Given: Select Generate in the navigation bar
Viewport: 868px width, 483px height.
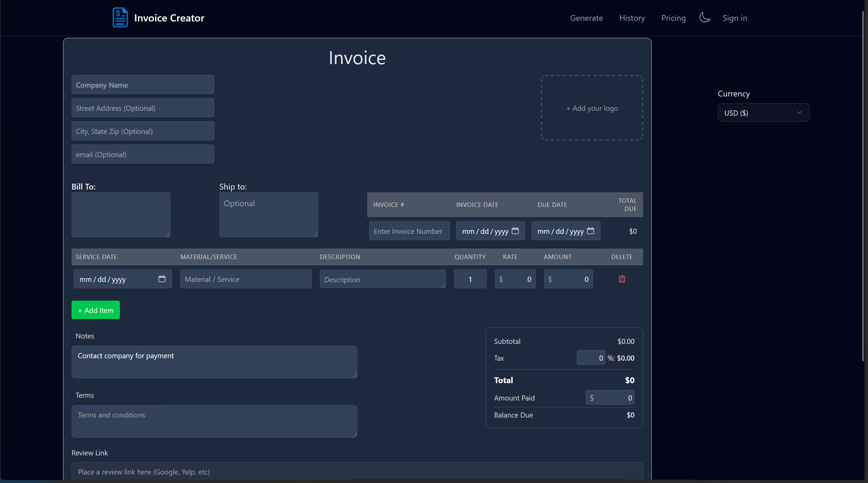Looking at the screenshot, I should coord(586,18).
